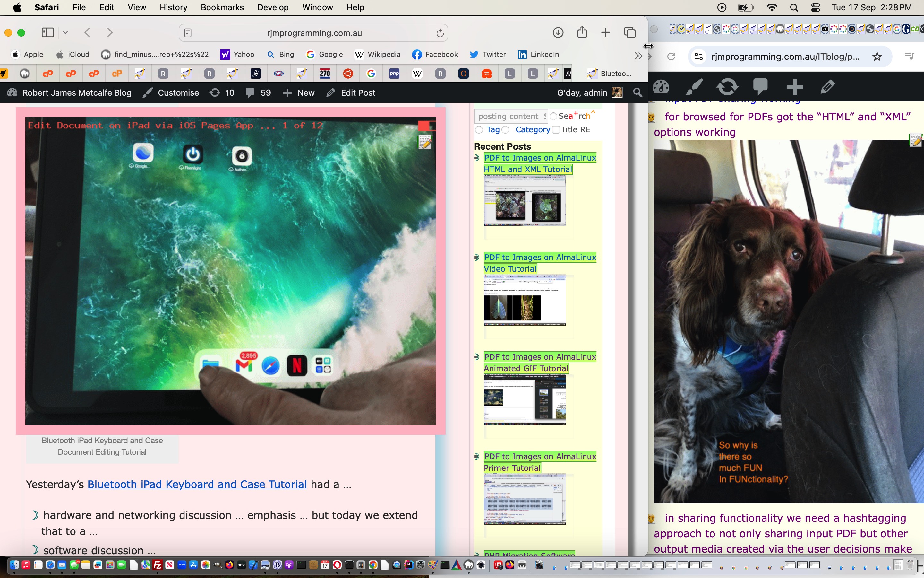The width and height of the screenshot is (924, 578).
Task: Switch to the AFL pinned tab
Action: click(279, 74)
